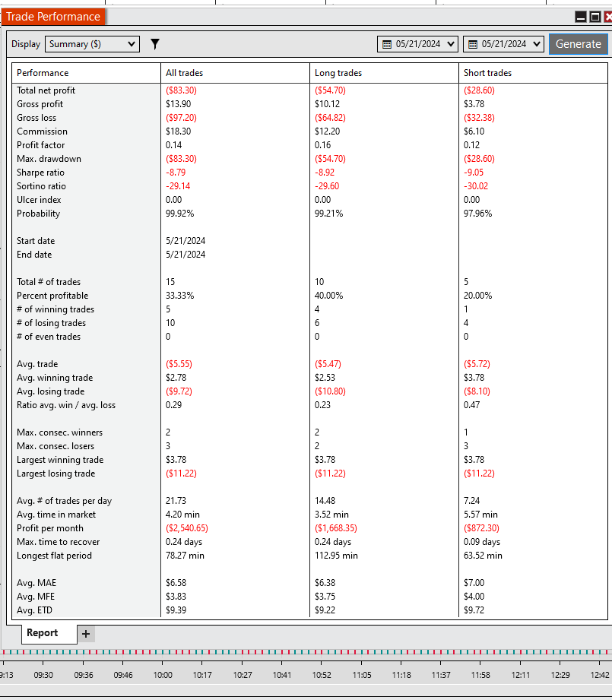Add a new tab with plus button
This screenshot has height=700, width=612.
pyautogui.click(x=86, y=633)
